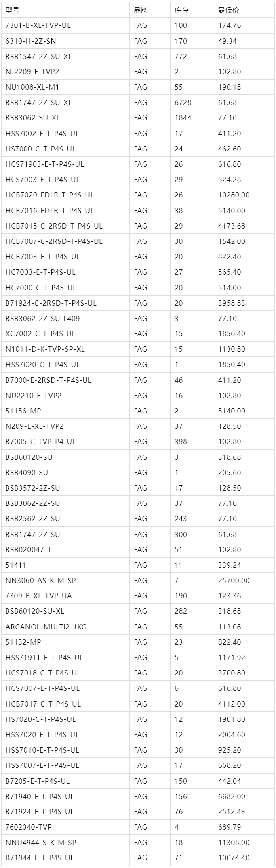Select model HCB7020-EDLR-T-P4S-UL
Image resolution: width=276 pixels, height=868 pixels.
[50, 195]
